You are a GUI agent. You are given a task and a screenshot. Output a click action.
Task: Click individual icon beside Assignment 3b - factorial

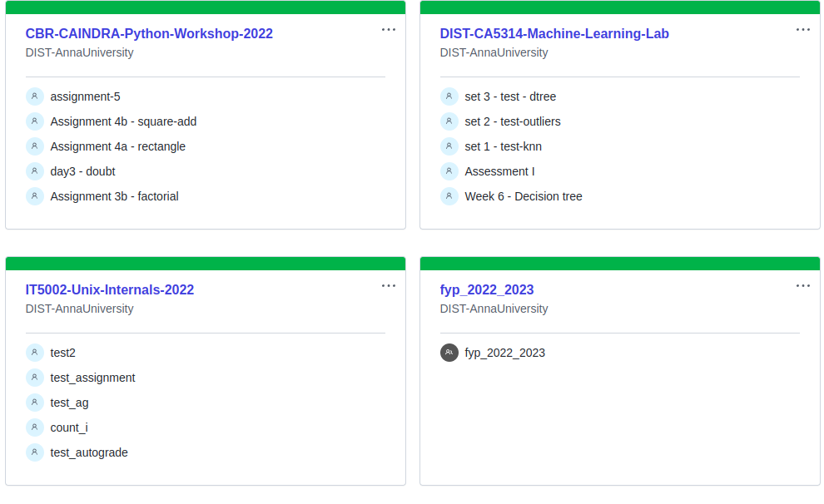(x=35, y=196)
